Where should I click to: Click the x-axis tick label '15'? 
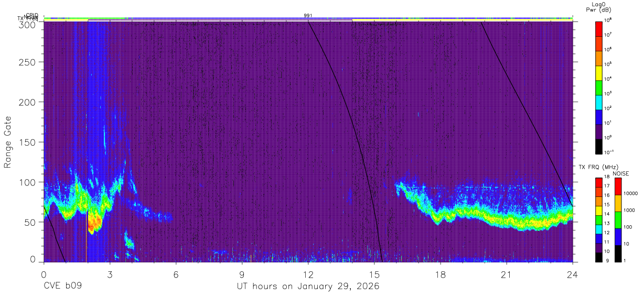coord(374,274)
